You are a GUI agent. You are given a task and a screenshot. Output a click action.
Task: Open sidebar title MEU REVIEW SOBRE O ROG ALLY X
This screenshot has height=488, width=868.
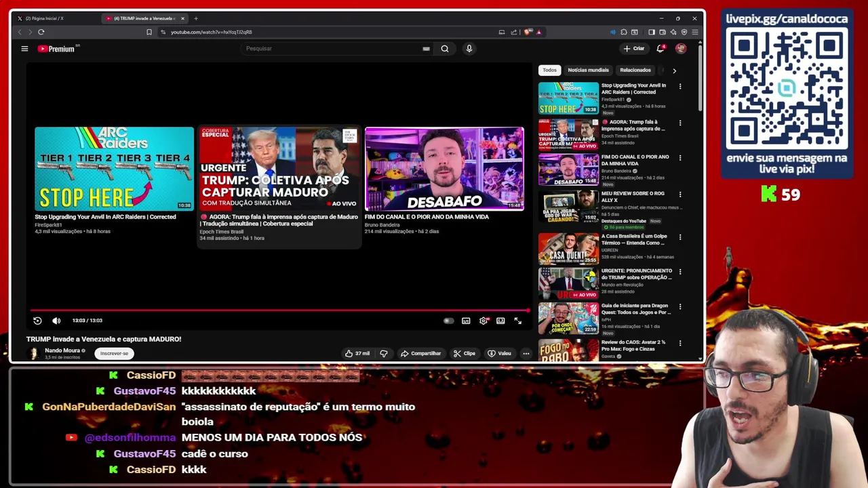[x=633, y=197]
